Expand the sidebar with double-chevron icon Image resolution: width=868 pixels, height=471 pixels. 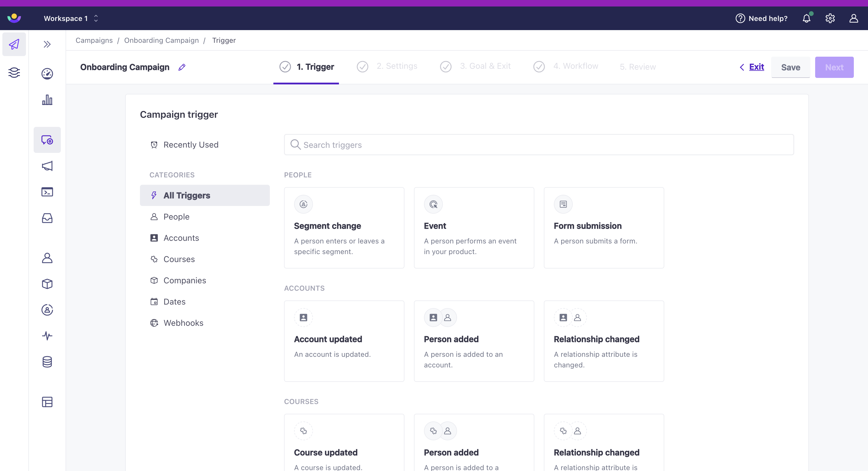(x=47, y=44)
